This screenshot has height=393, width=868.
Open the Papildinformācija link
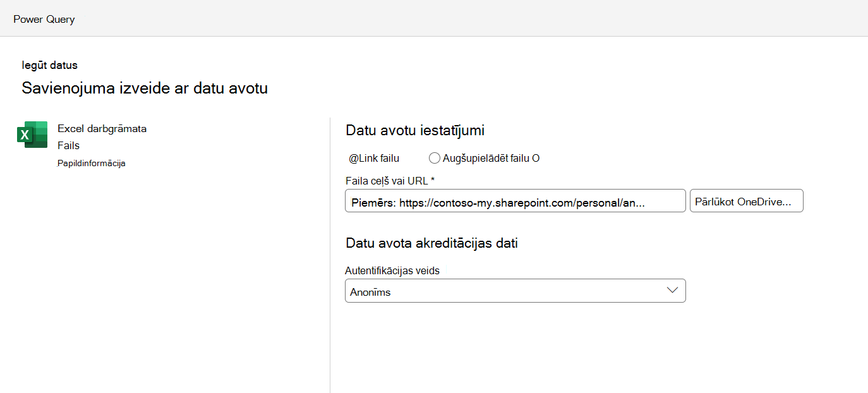point(92,163)
